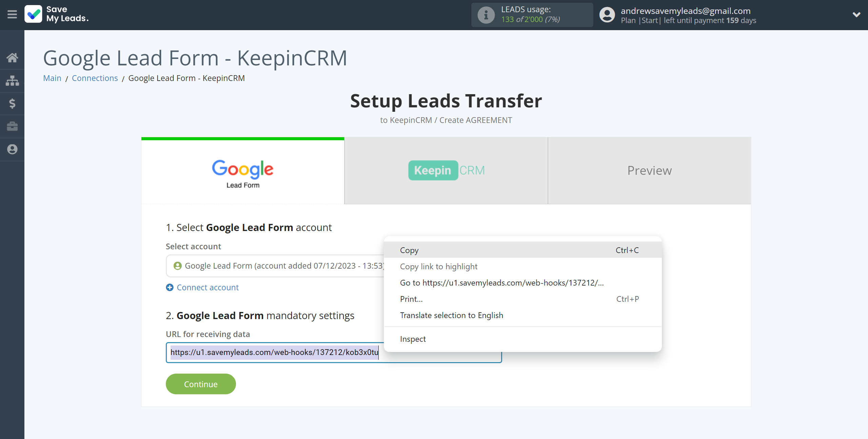Click the account email address in header
The image size is (868, 439).
coord(686,11)
